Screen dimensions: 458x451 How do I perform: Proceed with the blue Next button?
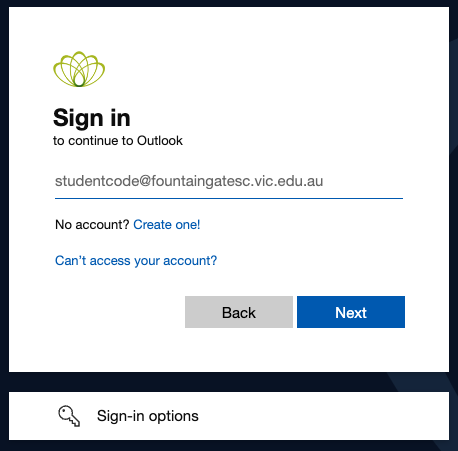351,312
